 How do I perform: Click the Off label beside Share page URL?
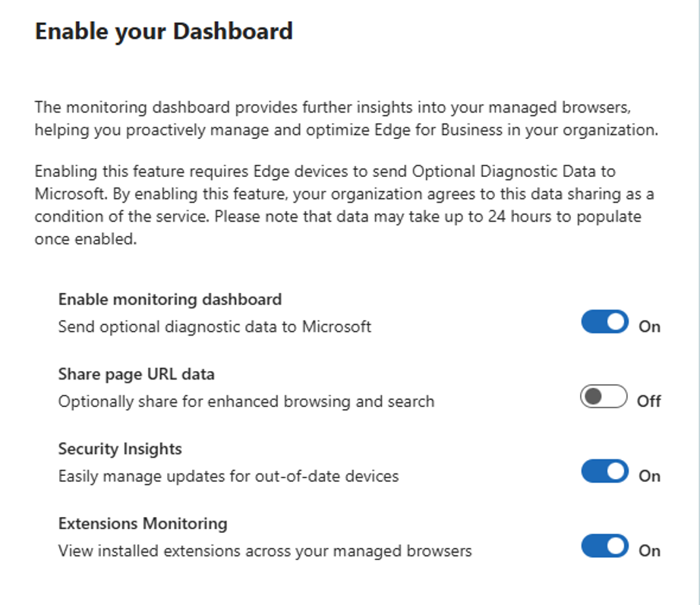(x=648, y=401)
